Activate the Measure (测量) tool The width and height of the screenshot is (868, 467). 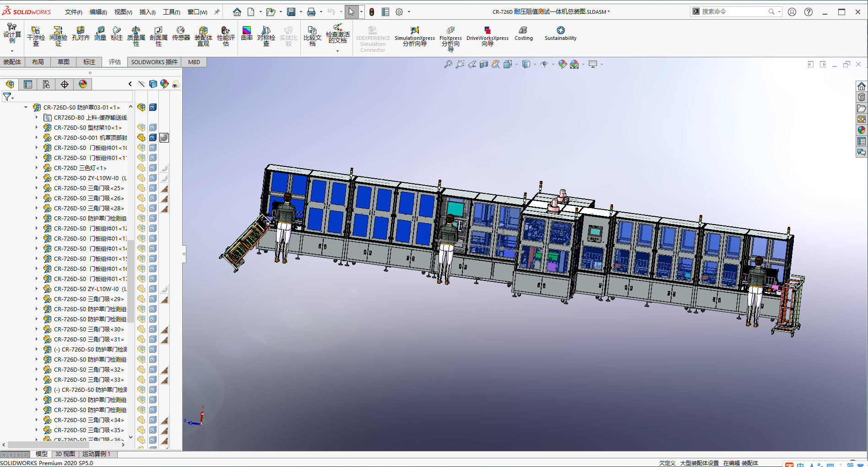click(x=100, y=33)
